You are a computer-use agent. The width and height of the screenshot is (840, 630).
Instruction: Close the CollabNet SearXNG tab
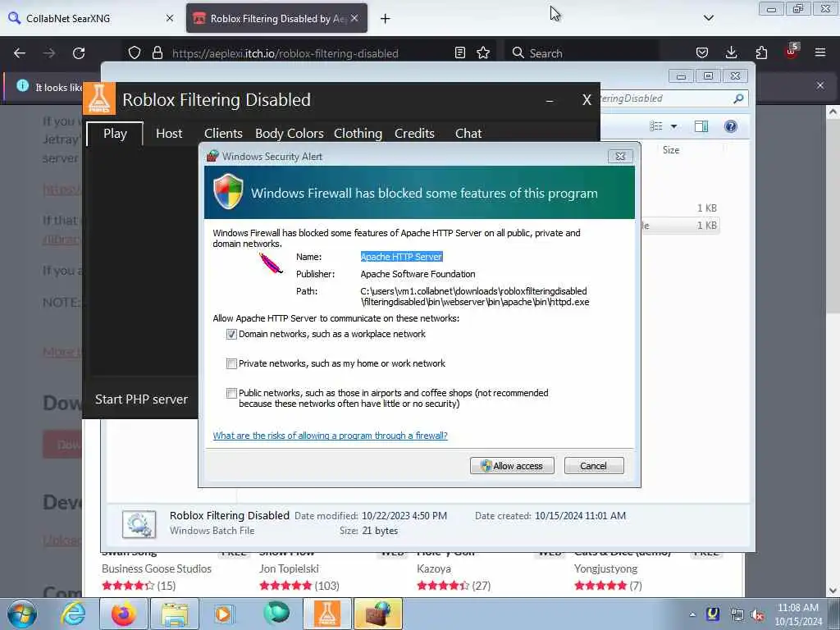point(170,18)
